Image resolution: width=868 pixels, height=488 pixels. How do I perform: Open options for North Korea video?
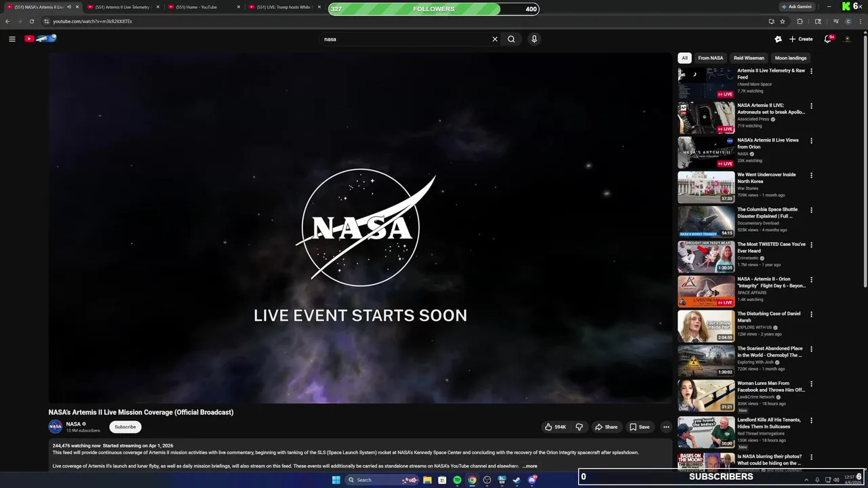(x=811, y=176)
